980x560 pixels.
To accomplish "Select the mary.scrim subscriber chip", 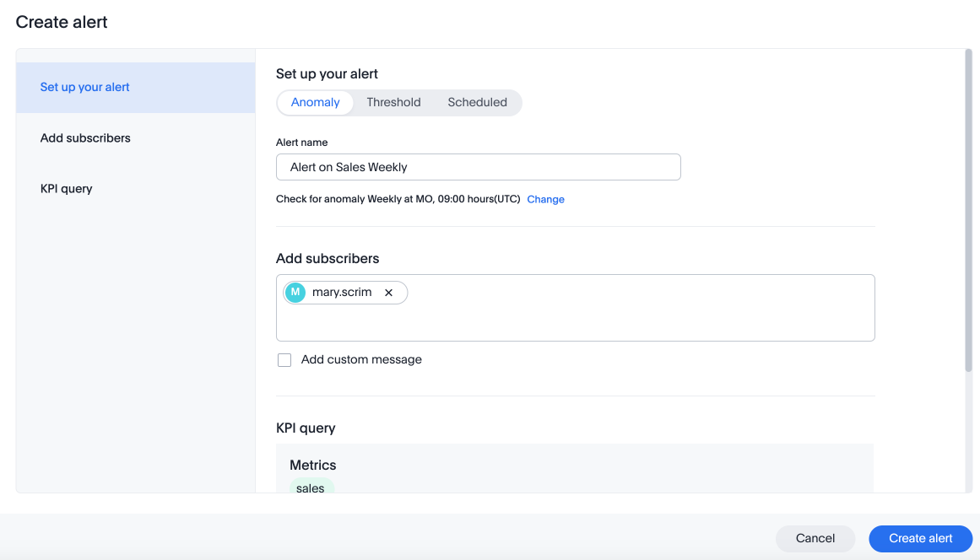I will 342,293.
